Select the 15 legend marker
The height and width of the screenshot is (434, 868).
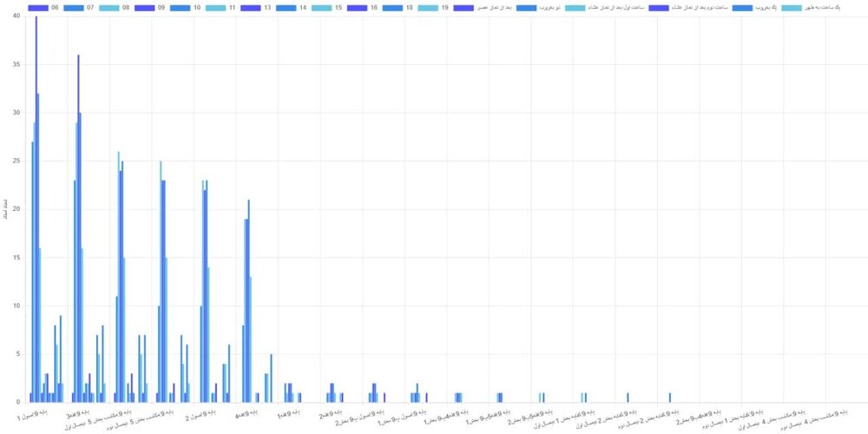tap(322, 7)
